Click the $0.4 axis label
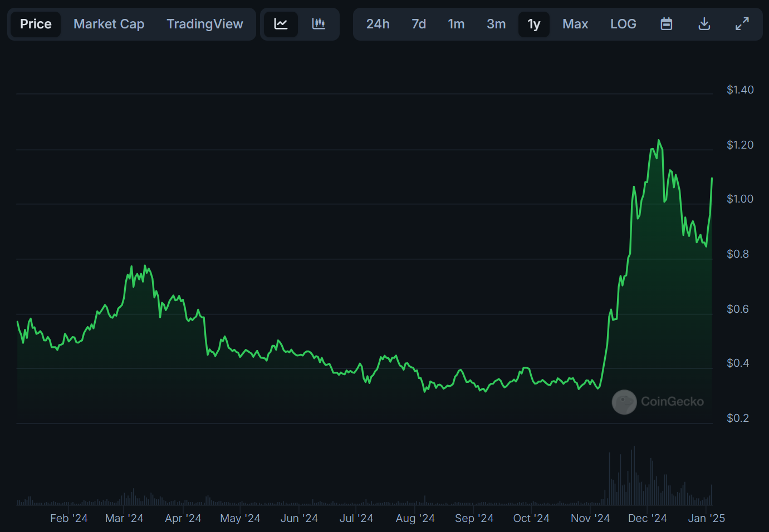769x532 pixels. pos(738,363)
